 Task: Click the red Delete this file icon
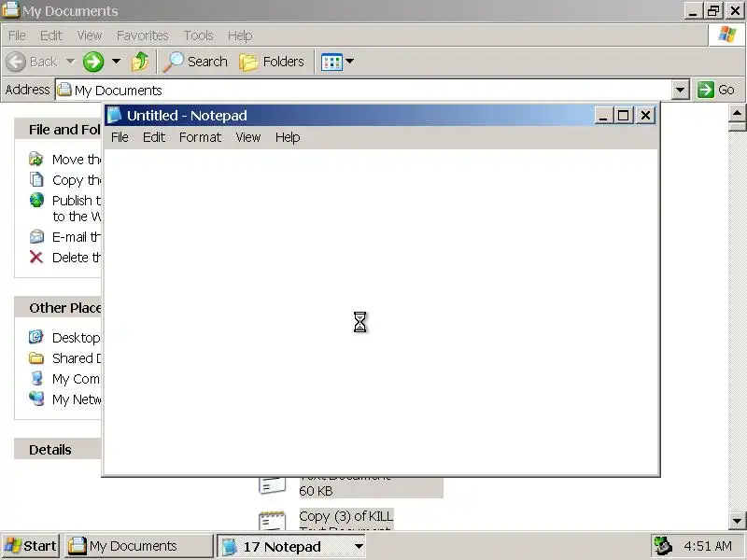pyautogui.click(x=36, y=258)
